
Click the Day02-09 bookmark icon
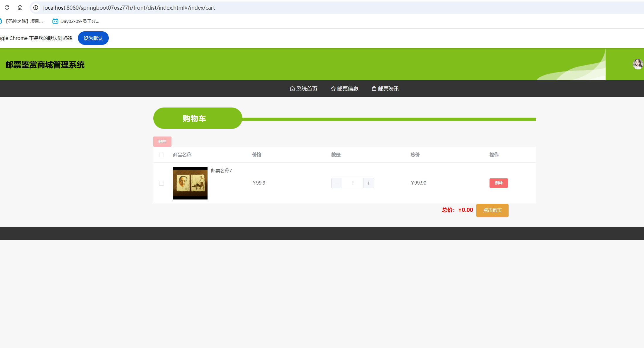point(55,21)
